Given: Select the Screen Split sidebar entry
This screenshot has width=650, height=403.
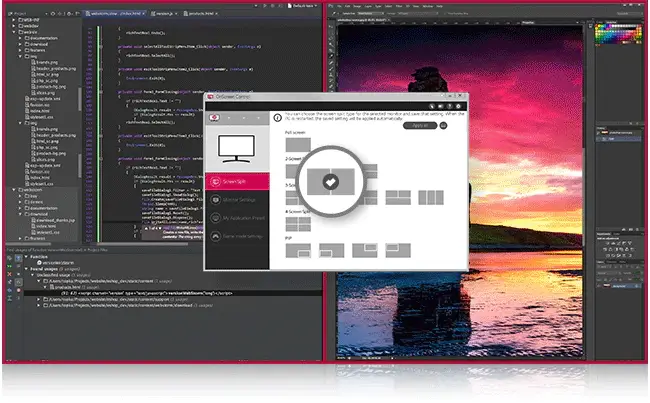Looking at the screenshot, I should tap(237, 182).
